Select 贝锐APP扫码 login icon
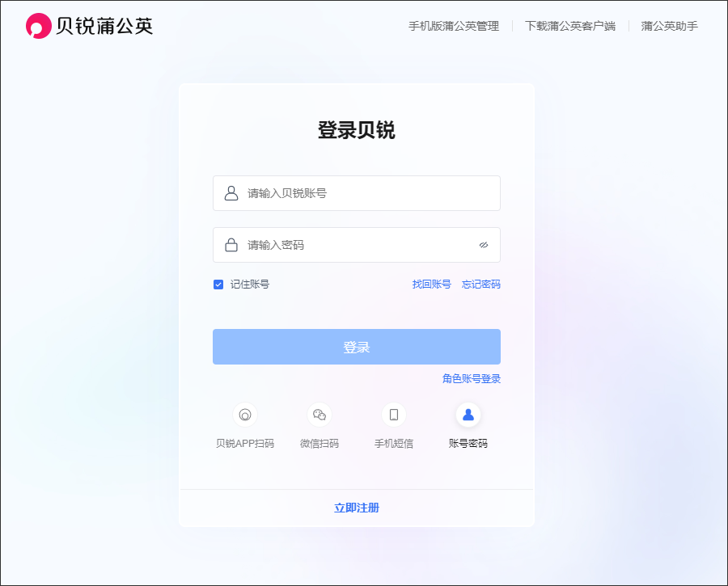 (x=245, y=415)
